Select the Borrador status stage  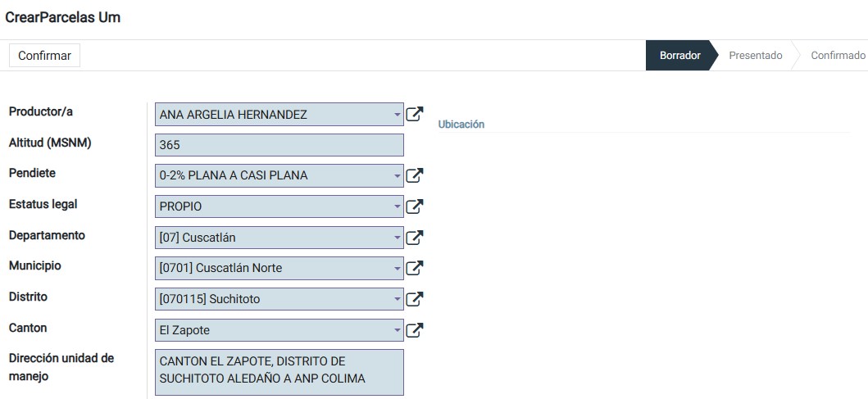pyautogui.click(x=679, y=56)
